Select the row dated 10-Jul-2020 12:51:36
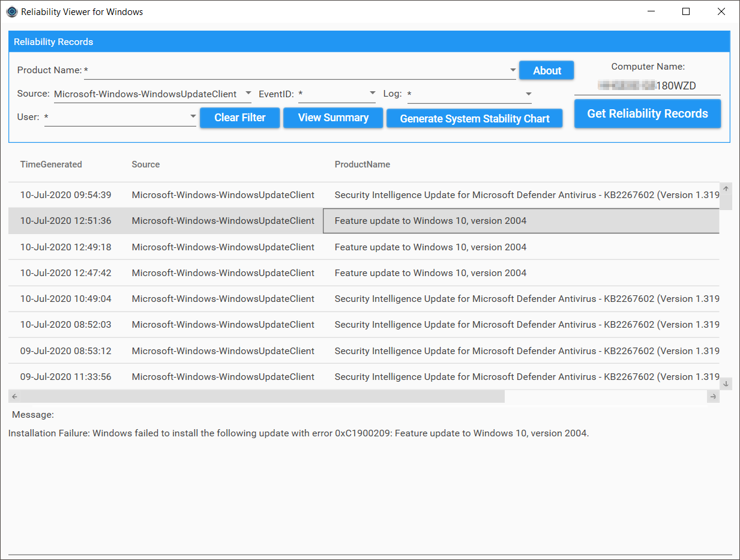Image resolution: width=740 pixels, height=560 pixels. point(364,221)
